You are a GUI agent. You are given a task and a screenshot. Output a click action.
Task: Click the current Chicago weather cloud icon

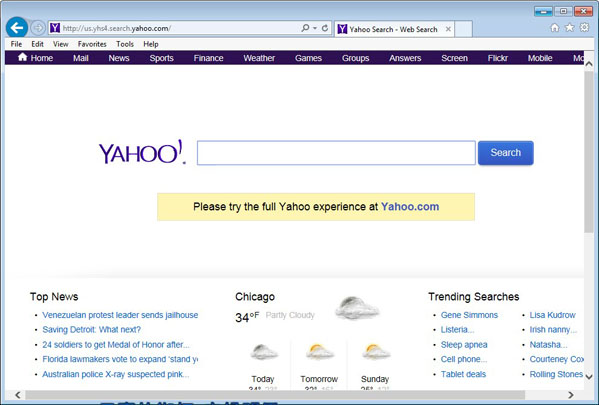pos(357,308)
